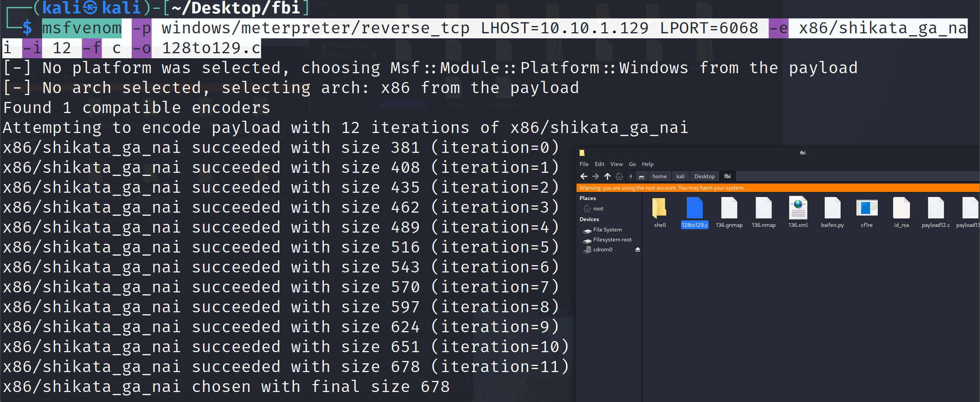Screen dimensions: 980x402
Task: Click LHOST=10.10.1.129 in the terminal command
Action: pos(565,28)
